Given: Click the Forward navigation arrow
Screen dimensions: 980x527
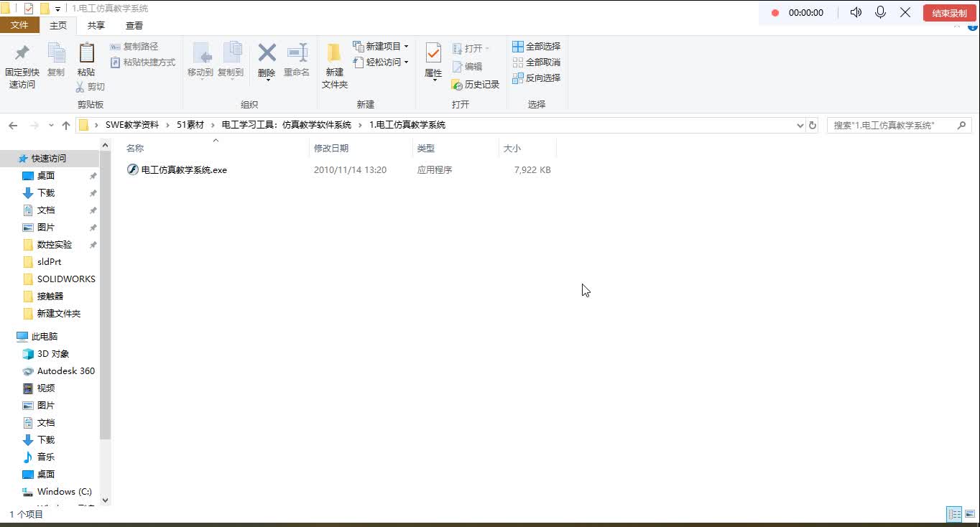Looking at the screenshot, I should (34, 125).
